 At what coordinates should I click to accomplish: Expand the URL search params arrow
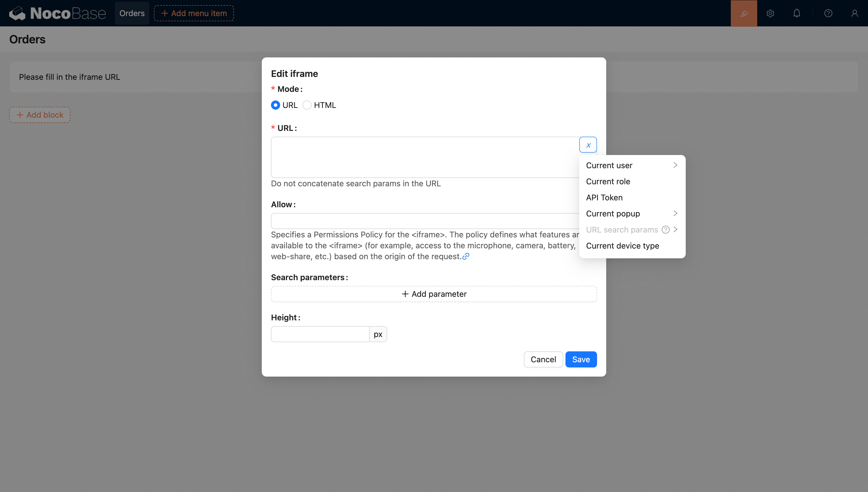[675, 230]
